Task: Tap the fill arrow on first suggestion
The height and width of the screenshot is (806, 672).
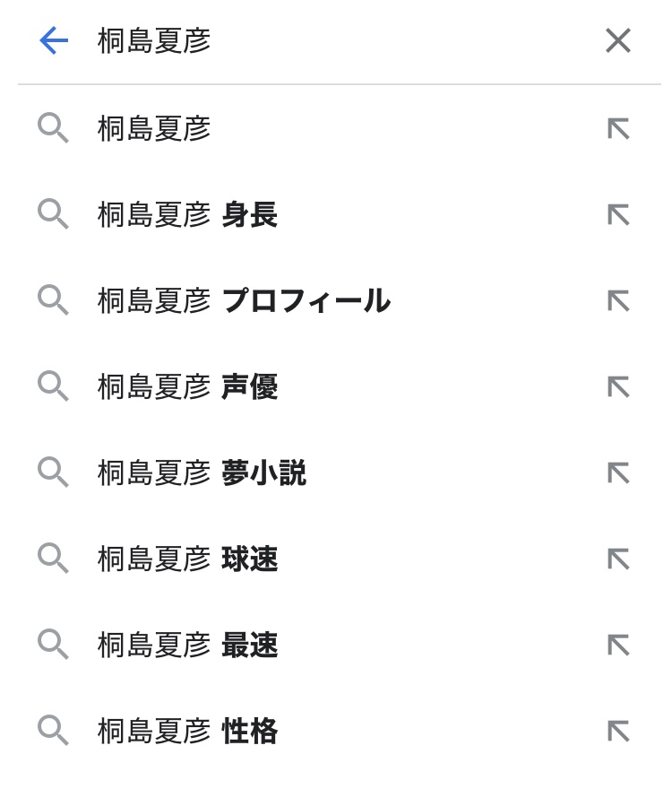Action: [618, 129]
